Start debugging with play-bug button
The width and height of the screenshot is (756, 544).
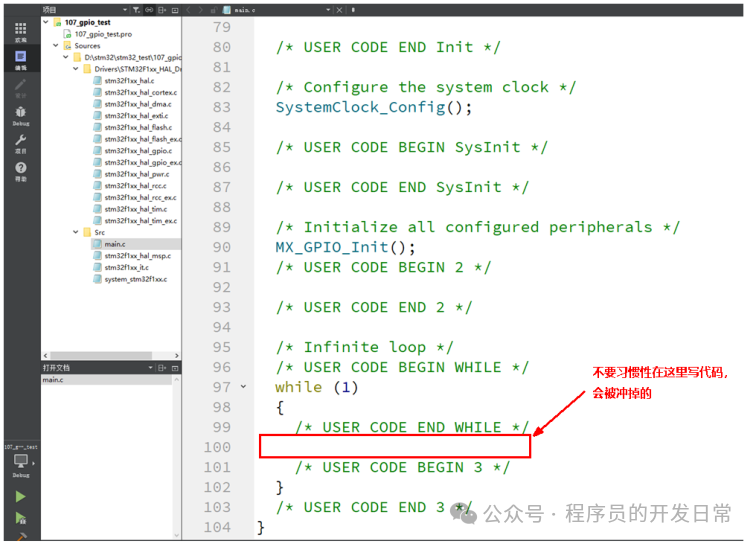(20, 518)
